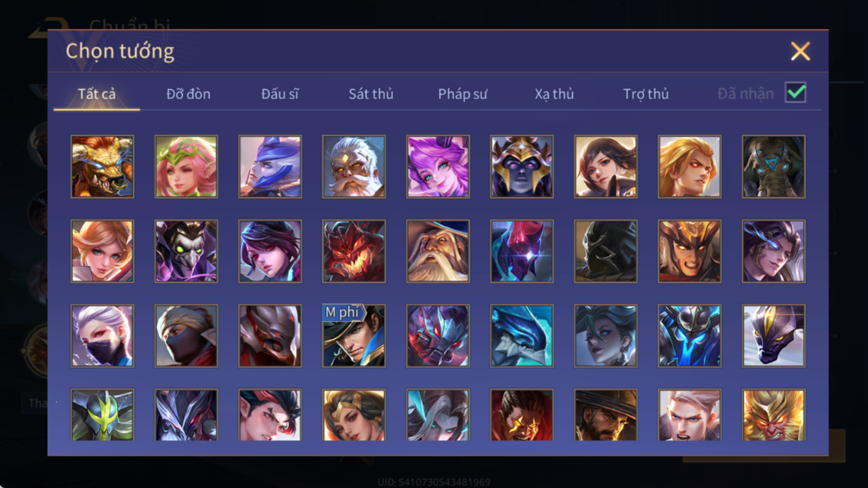Close the Chọn tướng dialog
868x488 pixels.
click(x=801, y=51)
